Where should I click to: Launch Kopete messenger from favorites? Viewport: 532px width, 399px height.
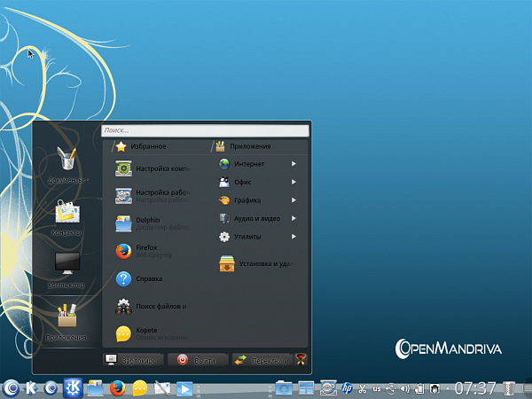[x=153, y=334]
